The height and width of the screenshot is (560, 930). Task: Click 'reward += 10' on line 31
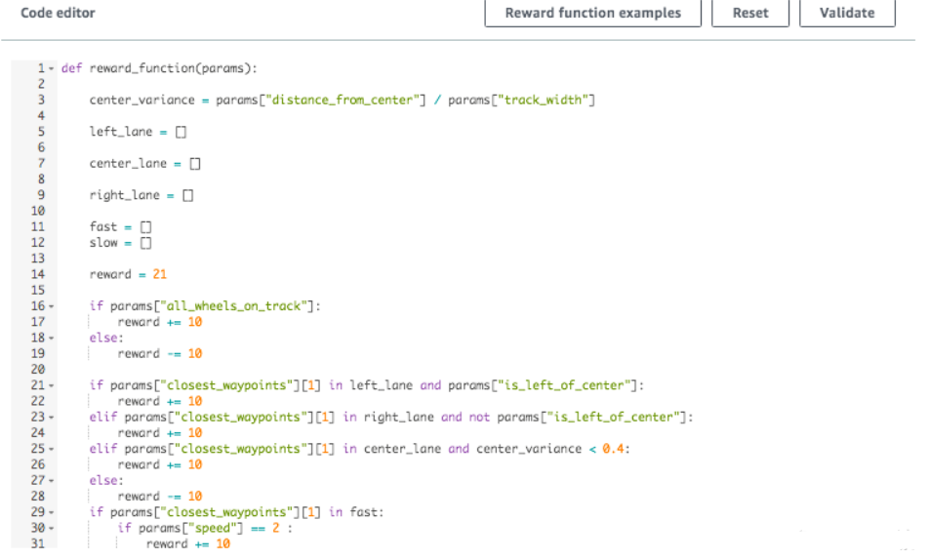(188, 544)
